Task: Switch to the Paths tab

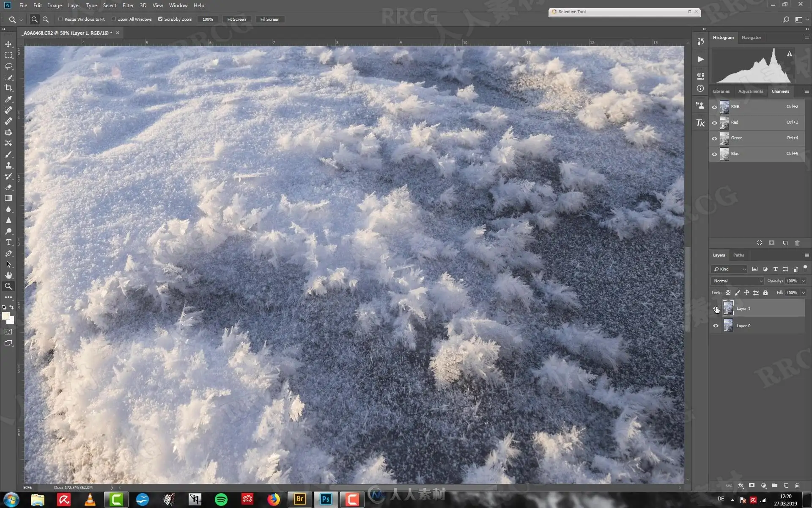Action: pos(738,255)
